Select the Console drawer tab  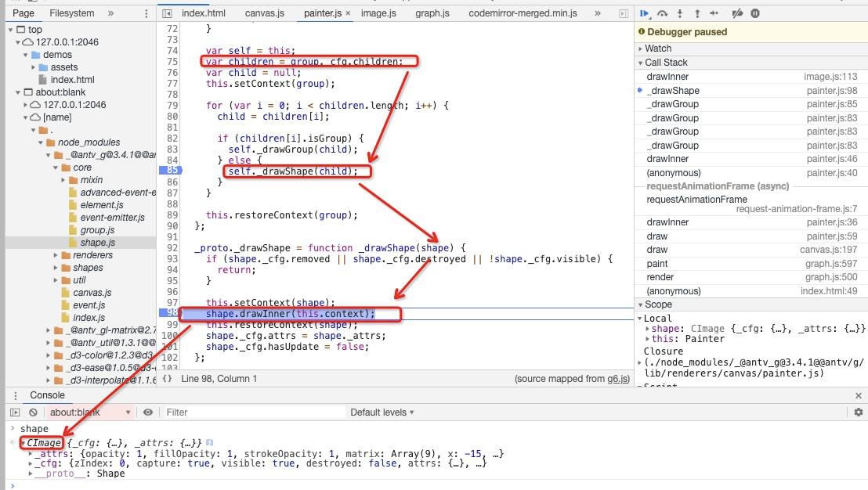coord(47,395)
